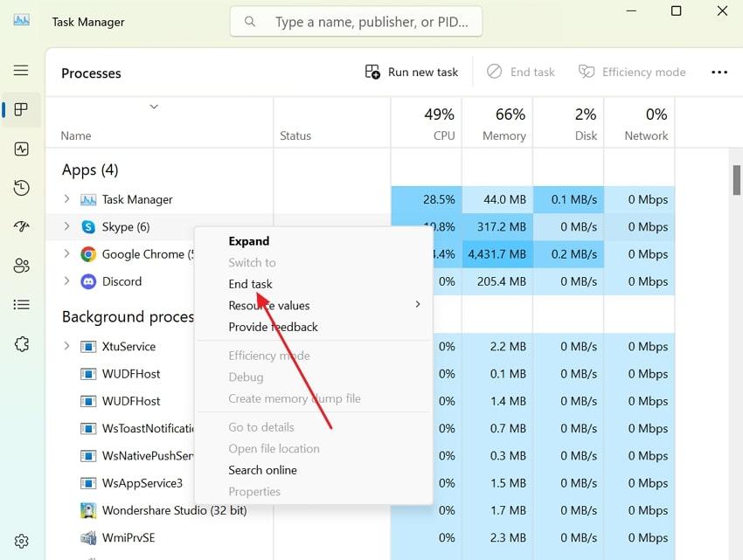Click the WmiPrvSE process icon
This screenshot has width=743, height=560.
(88, 538)
